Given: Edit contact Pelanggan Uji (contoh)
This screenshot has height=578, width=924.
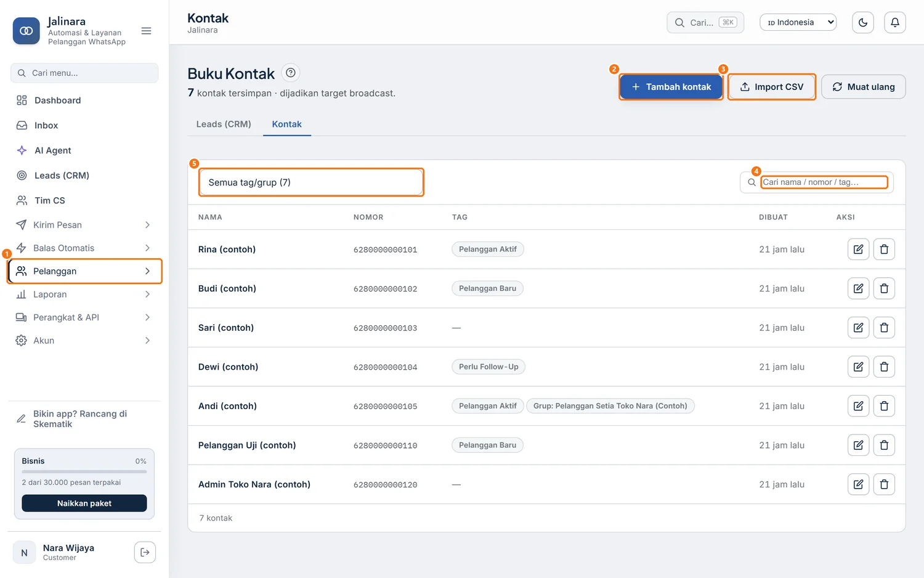Looking at the screenshot, I should coord(858,445).
